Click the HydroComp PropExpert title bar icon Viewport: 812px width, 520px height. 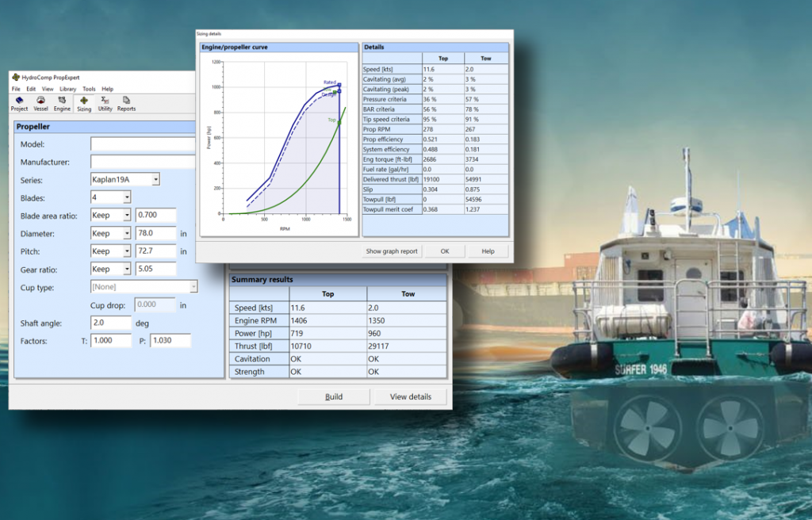(x=15, y=77)
